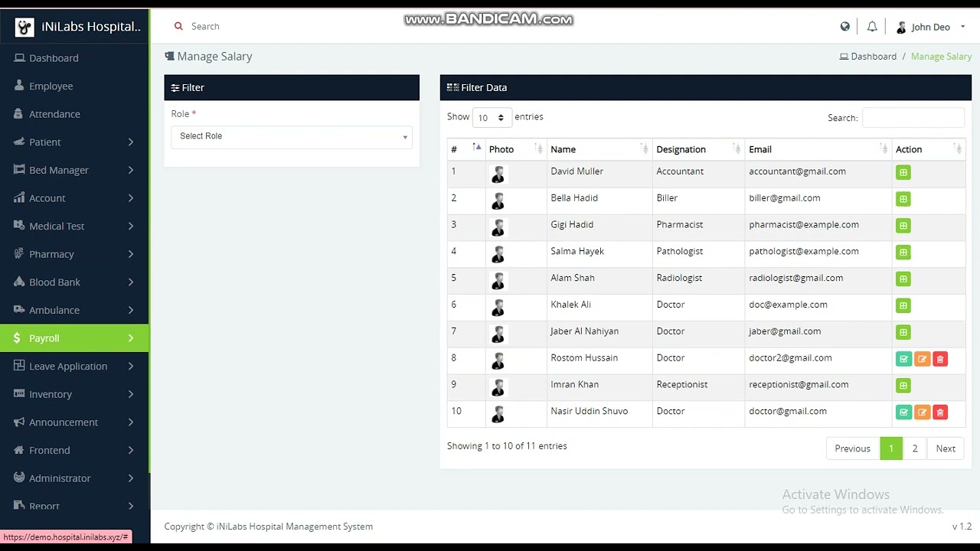The width and height of the screenshot is (980, 551).
Task: Open Employee in the sidebar
Action: [74, 86]
